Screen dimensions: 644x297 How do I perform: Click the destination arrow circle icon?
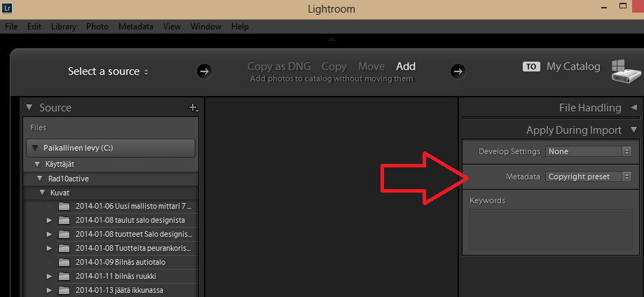point(458,71)
